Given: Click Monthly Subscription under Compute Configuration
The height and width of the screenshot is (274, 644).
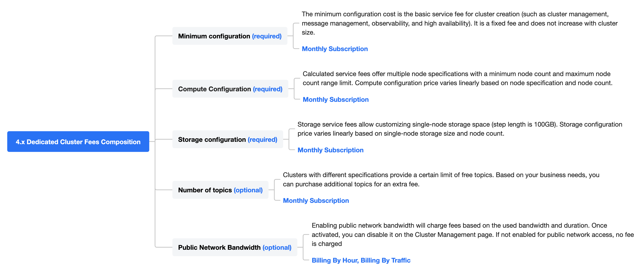Looking at the screenshot, I should pos(335,99).
